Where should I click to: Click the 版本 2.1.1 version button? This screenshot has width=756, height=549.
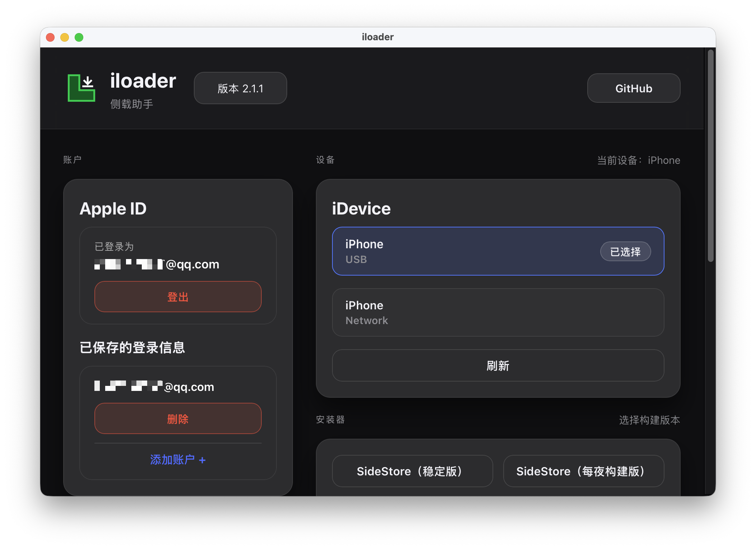(x=240, y=88)
